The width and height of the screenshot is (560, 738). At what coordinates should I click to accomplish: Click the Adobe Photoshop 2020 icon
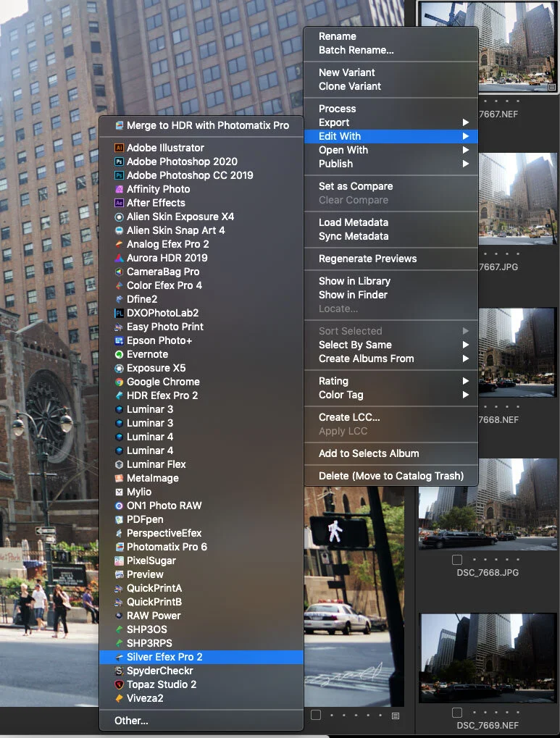pyautogui.click(x=119, y=162)
